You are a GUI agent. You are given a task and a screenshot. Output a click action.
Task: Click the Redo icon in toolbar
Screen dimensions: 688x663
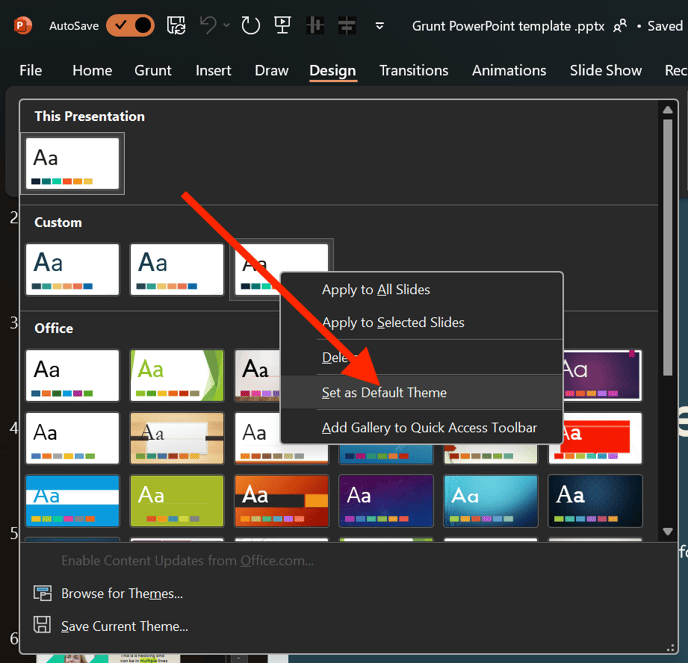pos(250,25)
